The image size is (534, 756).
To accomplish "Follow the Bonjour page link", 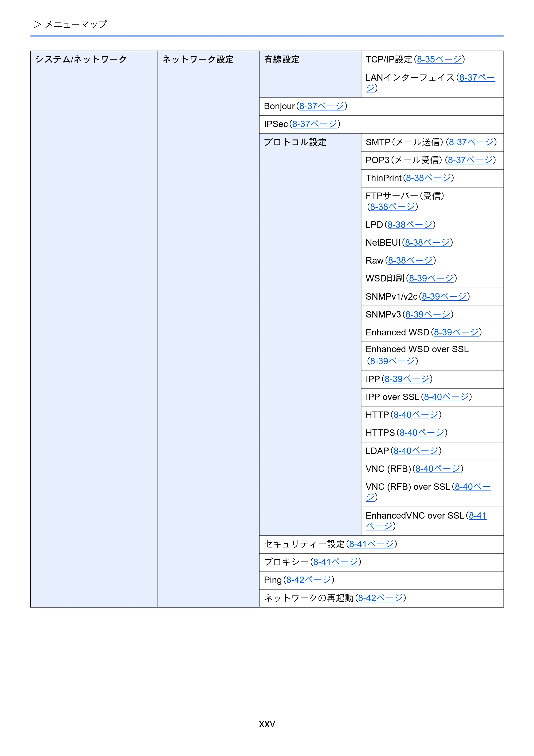I will tap(322, 106).
